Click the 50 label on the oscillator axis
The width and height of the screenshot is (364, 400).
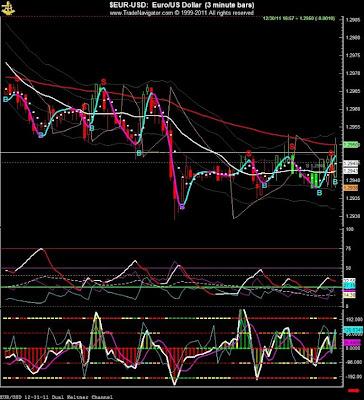coord(347,268)
